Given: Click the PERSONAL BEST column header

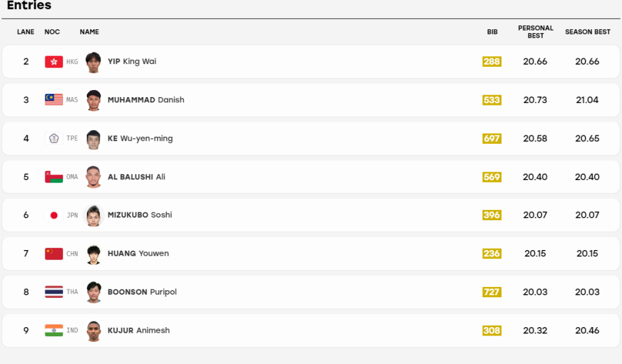Looking at the screenshot, I should pos(536,32).
